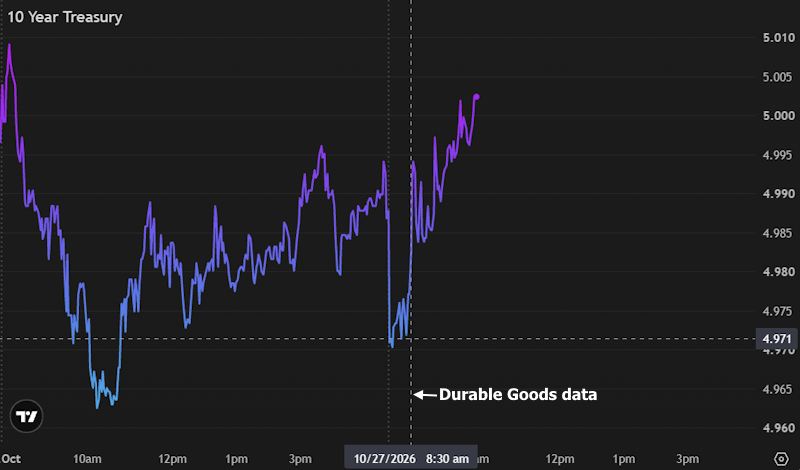The image size is (800, 470).
Task: Select the 10 Year Treasury title
Action: click(x=65, y=17)
